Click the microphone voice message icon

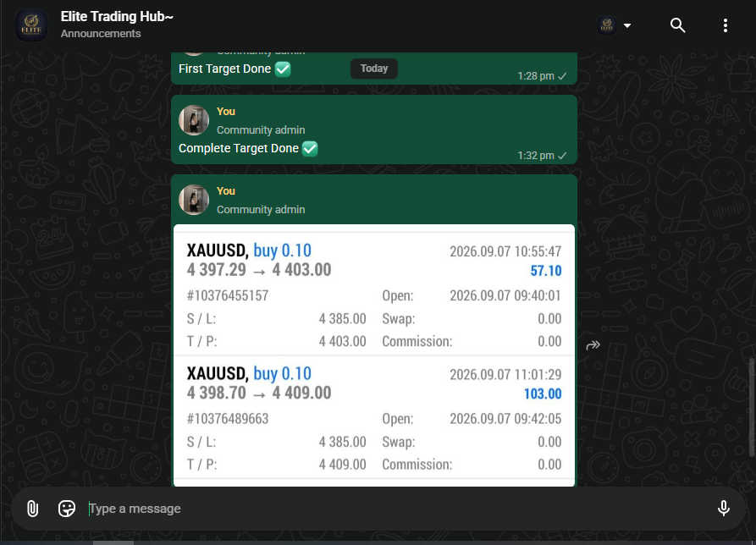pyautogui.click(x=723, y=509)
